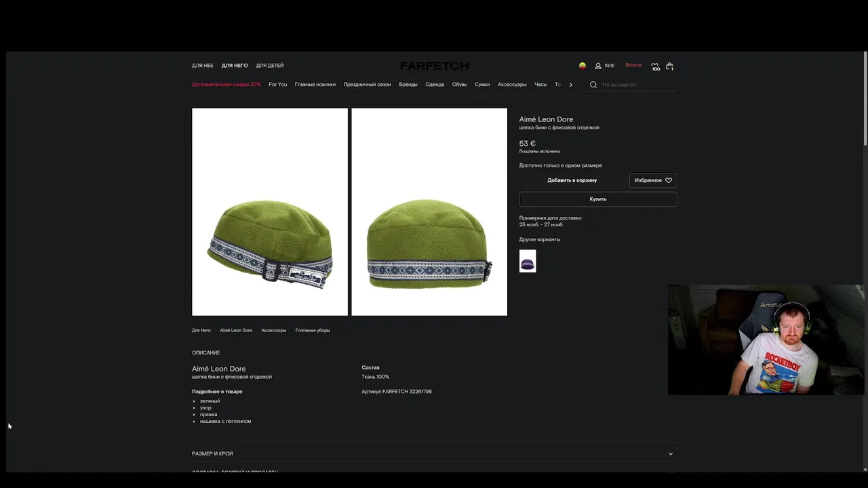Focus the Что вы ищете search field
The width and height of the screenshot is (868, 488).
click(637, 85)
